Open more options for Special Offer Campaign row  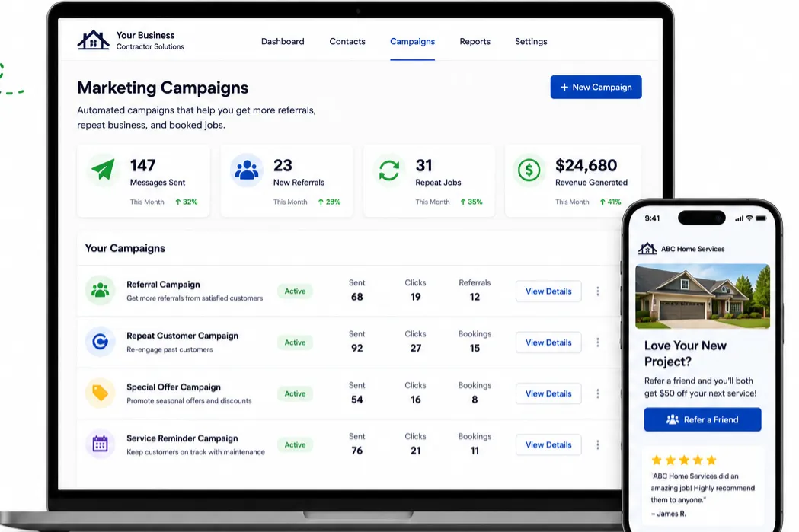[598, 393]
